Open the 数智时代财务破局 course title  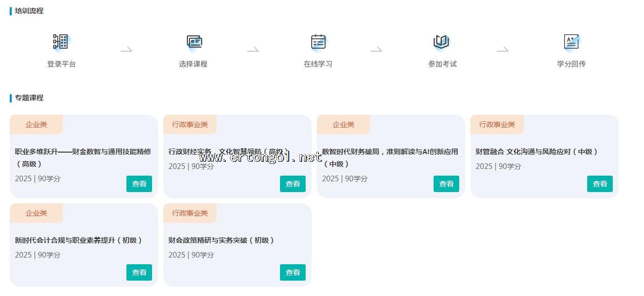pos(390,152)
